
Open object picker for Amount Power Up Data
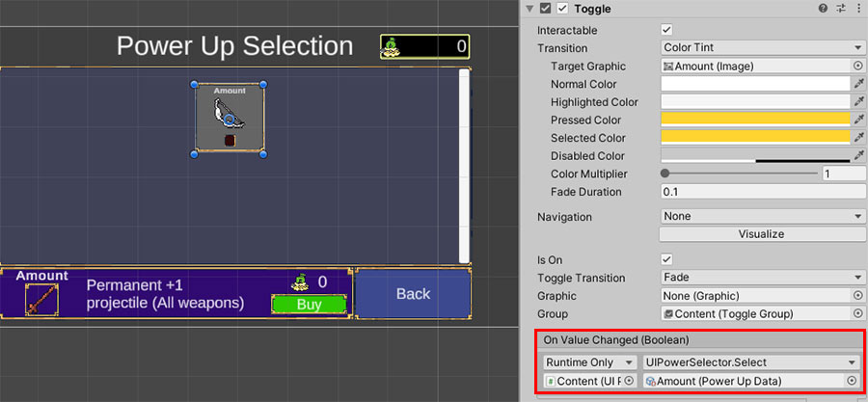coord(852,381)
